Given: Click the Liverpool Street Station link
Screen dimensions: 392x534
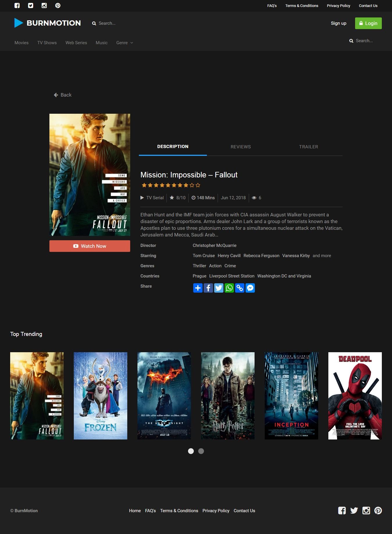Looking at the screenshot, I should tap(232, 276).
